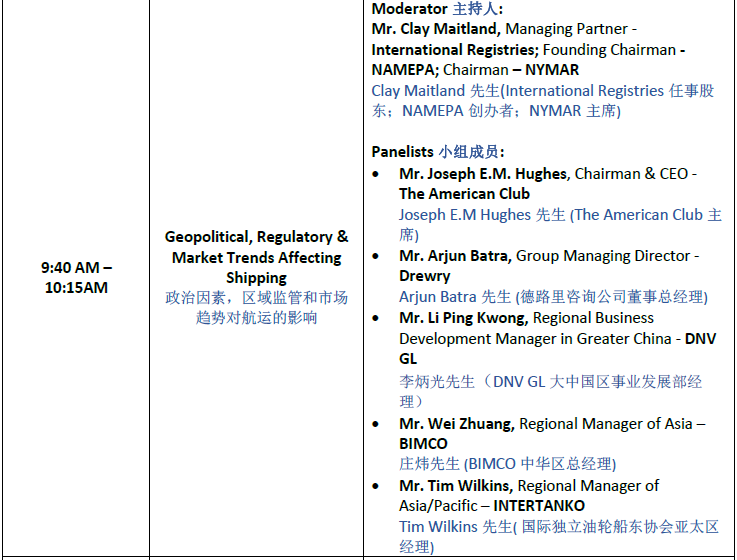Click the blue line '庄炜先生 (BIMCO 中华区总经理)'
Image resolution: width=737 pixels, height=560 pixels.
pos(508,464)
